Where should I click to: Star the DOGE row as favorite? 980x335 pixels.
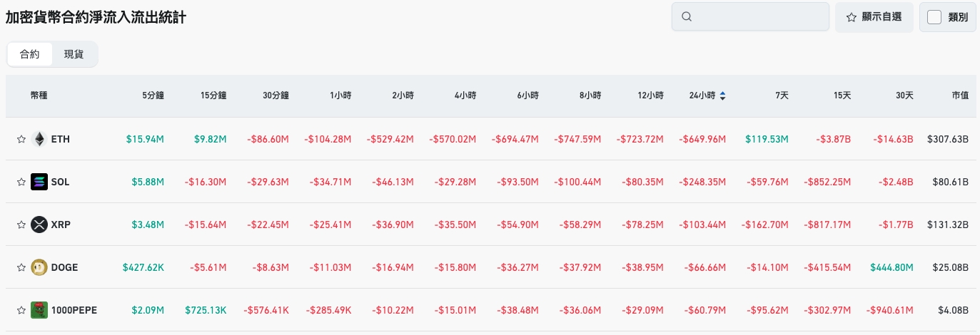pyautogui.click(x=21, y=268)
